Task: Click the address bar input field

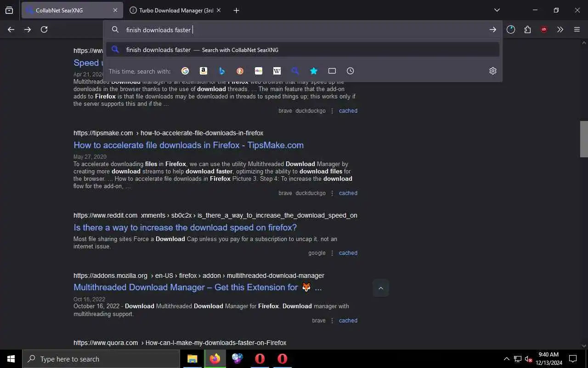Action: tap(303, 29)
